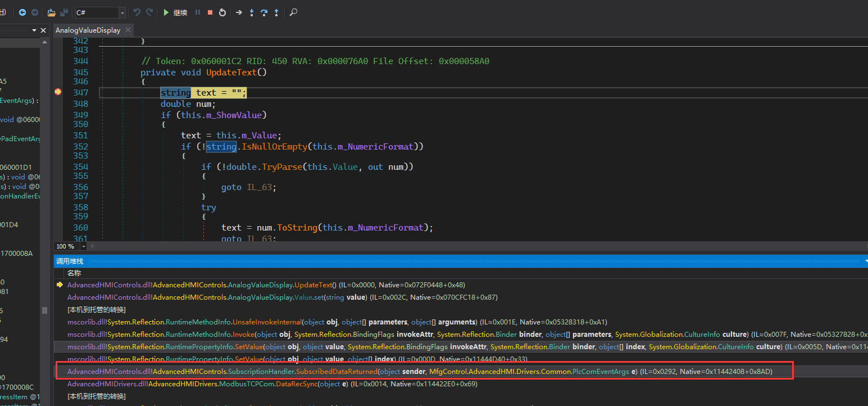Pause the debugger (Break All)
The image size is (868, 406).
coord(198,12)
